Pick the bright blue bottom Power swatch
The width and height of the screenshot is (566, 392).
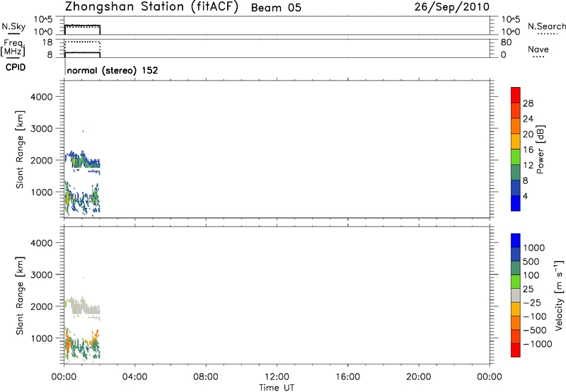pyautogui.click(x=516, y=203)
